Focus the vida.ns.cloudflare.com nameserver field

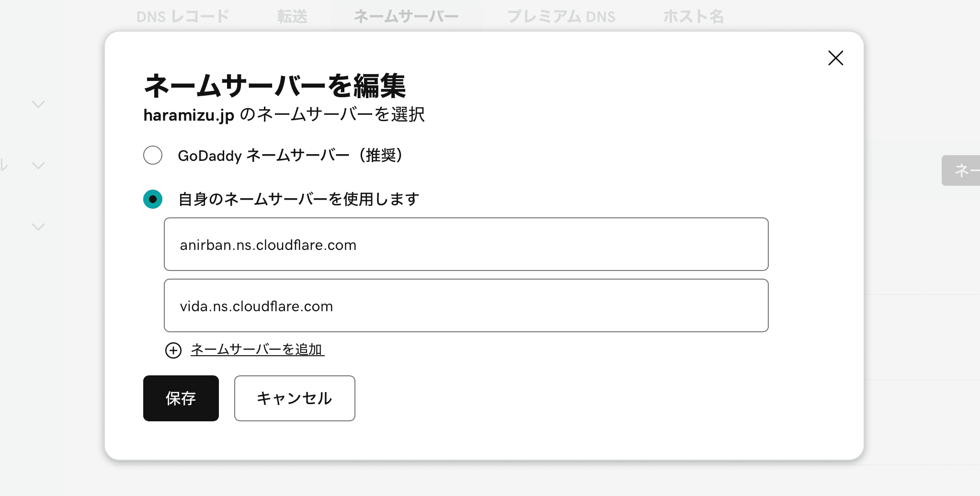(466, 306)
